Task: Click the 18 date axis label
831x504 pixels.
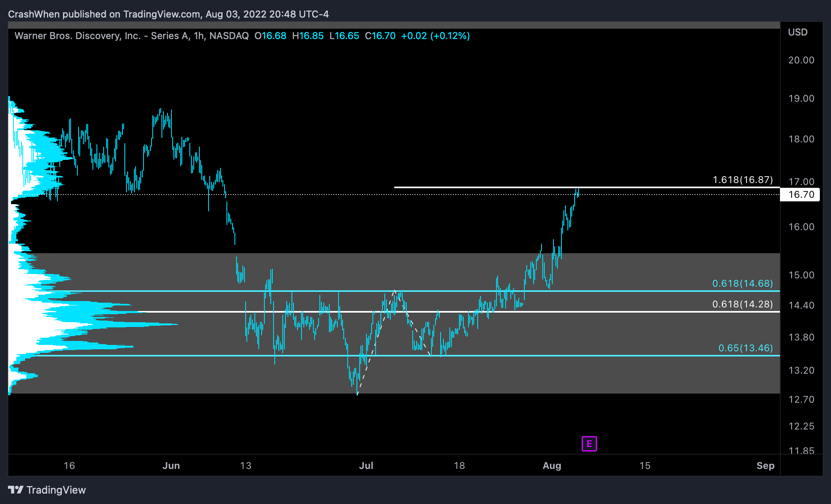Action: click(459, 466)
